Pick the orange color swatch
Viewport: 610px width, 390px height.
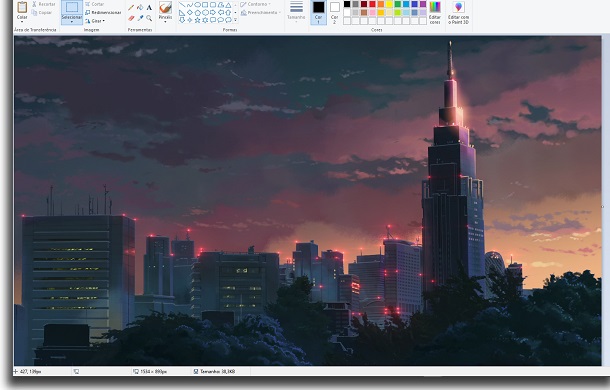[x=381, y=4]
